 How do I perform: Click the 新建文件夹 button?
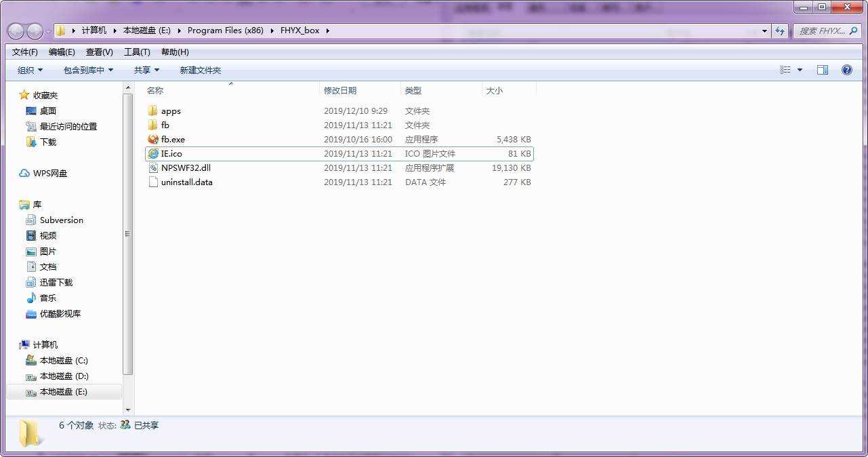coord(200,71)
